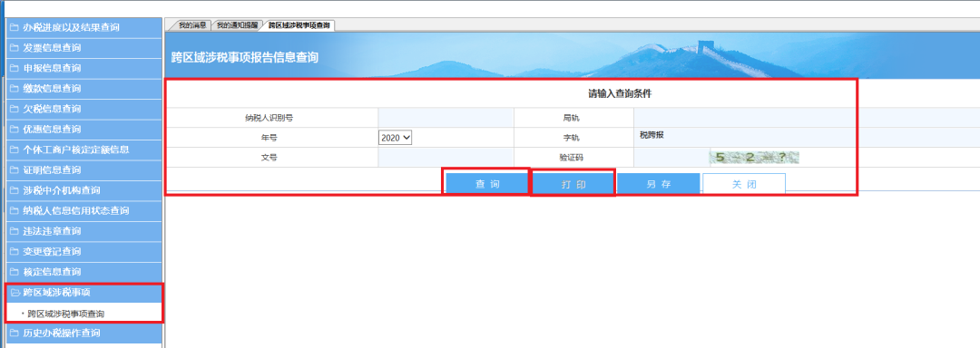This screenshot has width=980, height=348.
Task: Click the 查询 button
Action: click(487, 185)
